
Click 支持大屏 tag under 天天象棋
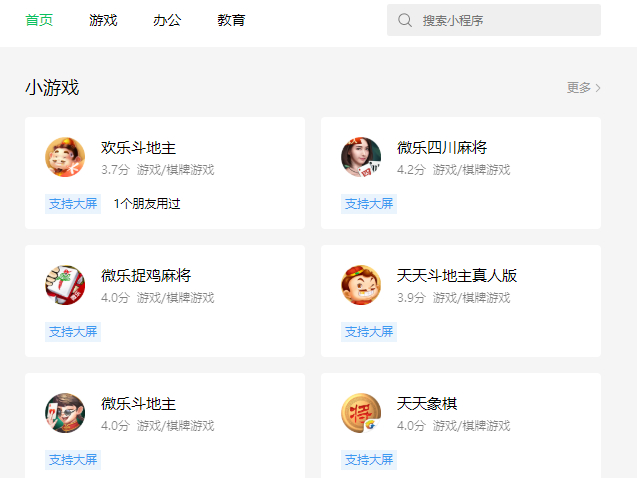pos(369,460)
